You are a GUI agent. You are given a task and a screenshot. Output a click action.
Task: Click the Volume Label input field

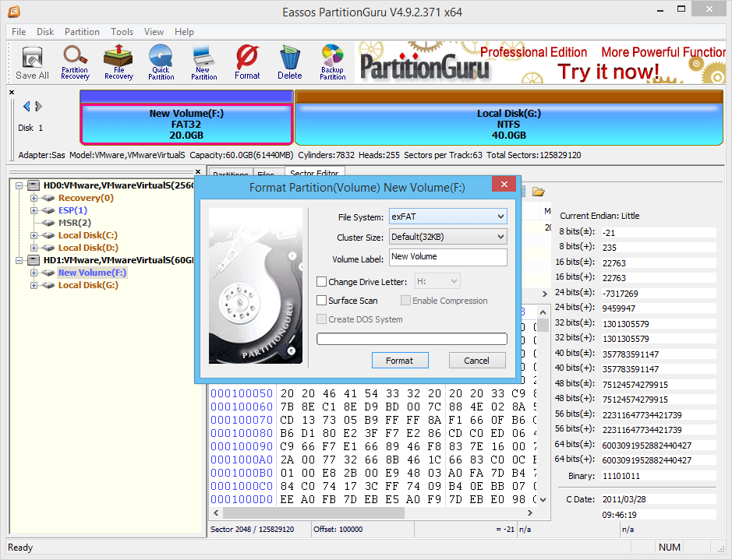coord(448,257)
